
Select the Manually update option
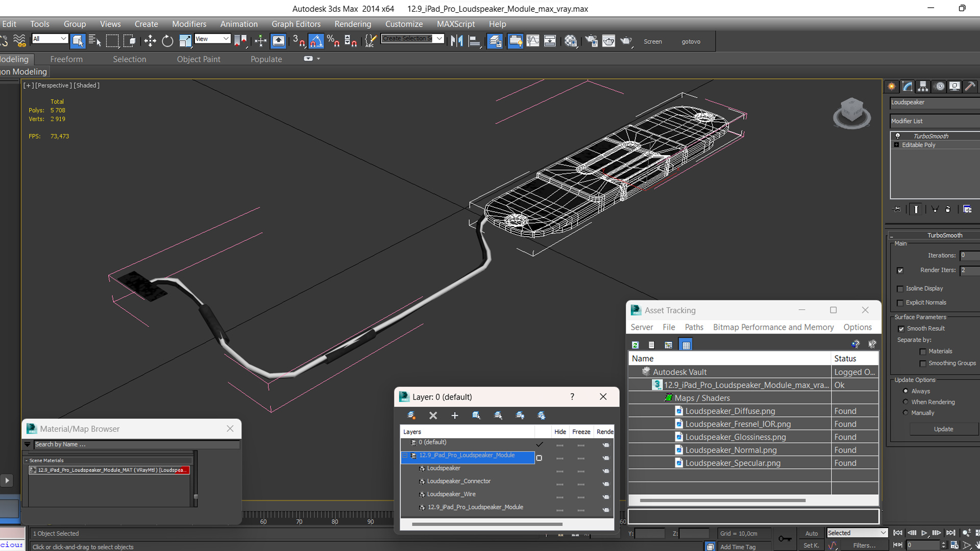(x=906, y=413)
